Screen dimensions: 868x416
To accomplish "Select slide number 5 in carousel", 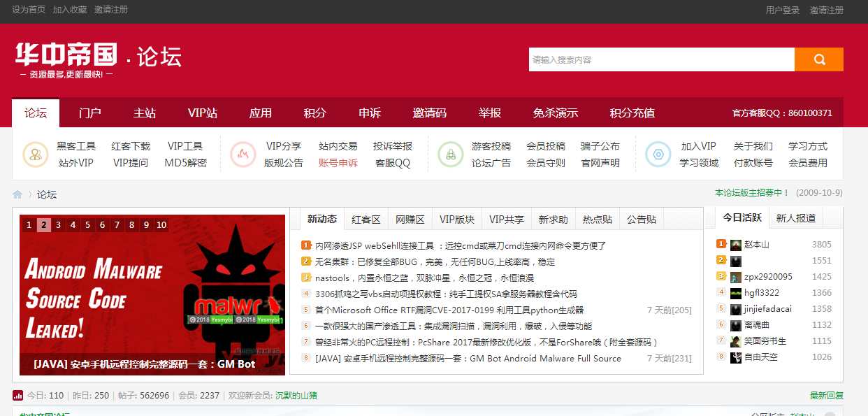I will click(x=87, y=225).
